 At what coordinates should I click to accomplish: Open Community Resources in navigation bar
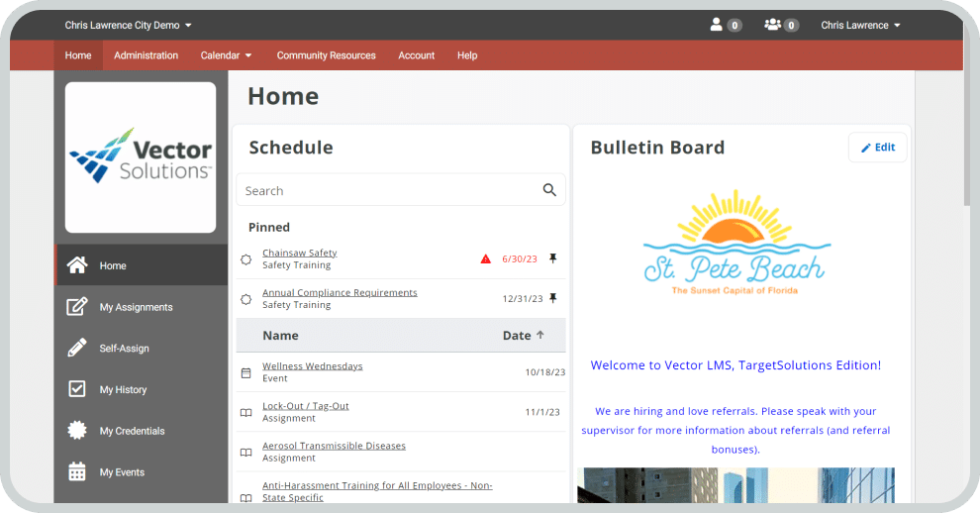[326, 55]
